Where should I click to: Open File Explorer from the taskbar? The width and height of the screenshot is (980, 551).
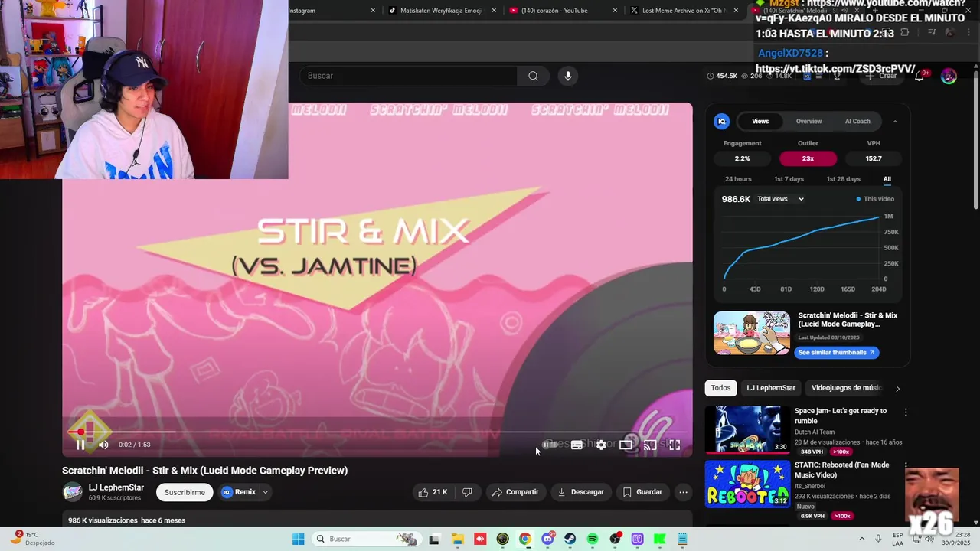click(x=457, y=539)
